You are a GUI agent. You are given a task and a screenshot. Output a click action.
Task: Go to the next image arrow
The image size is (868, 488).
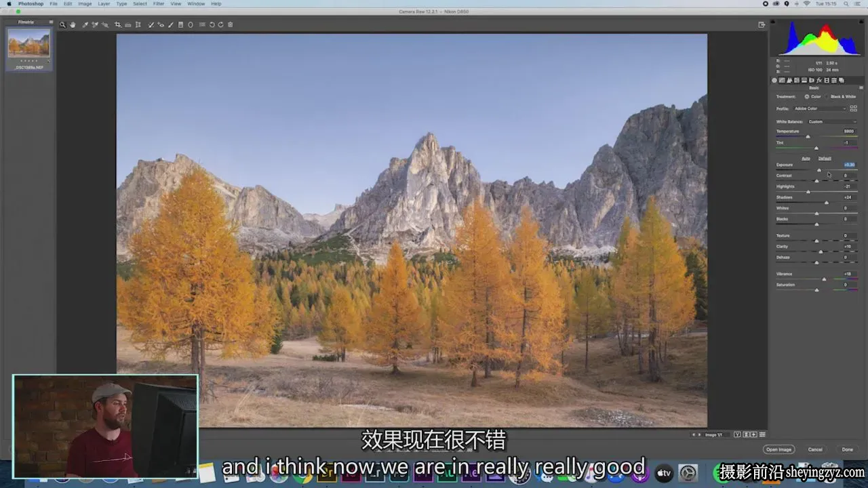[699, 434]
